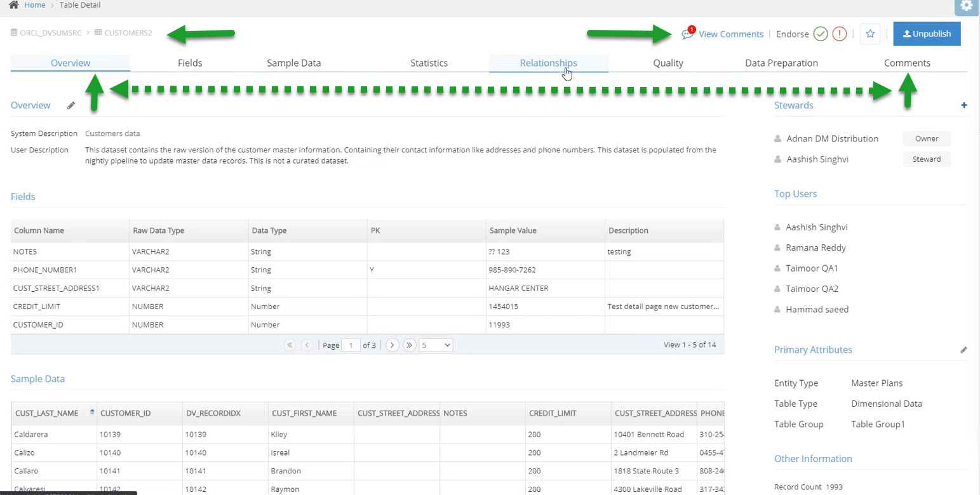Click the Steward role badge

(x=927, y=159)
